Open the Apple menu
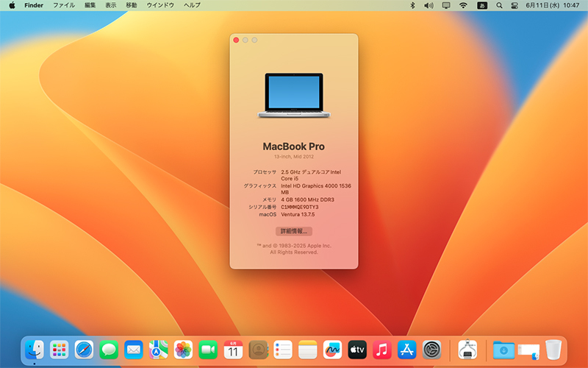The height and width of the screenshot is (368, 588). pos(12,5)
